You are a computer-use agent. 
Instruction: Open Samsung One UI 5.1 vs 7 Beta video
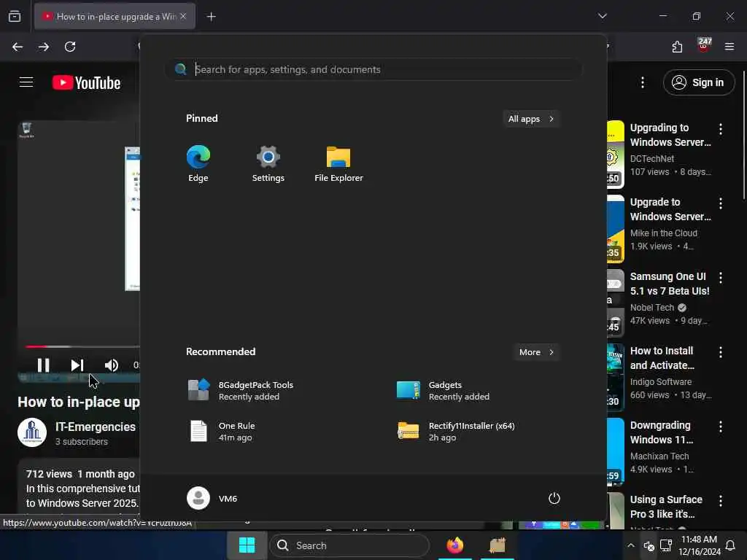pos(670,284)
